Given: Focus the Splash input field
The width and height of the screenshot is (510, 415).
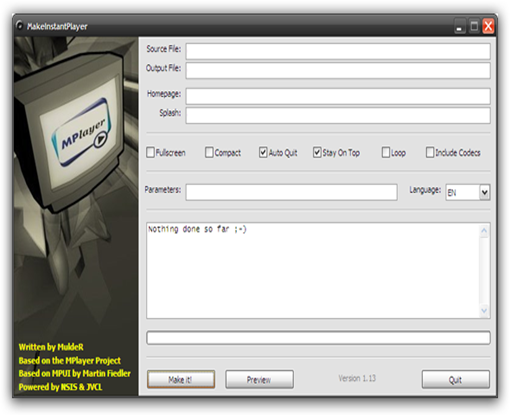Looking at the screenshot, I should point(338,115).
